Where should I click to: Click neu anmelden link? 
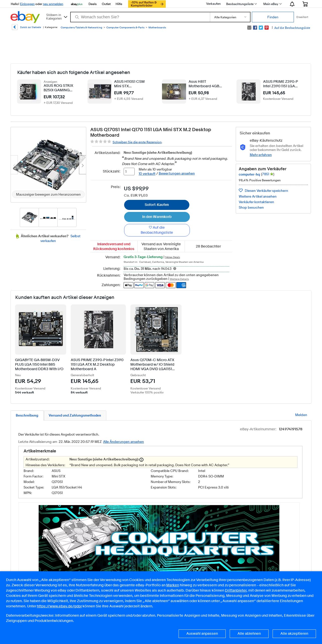click(53, 4)
